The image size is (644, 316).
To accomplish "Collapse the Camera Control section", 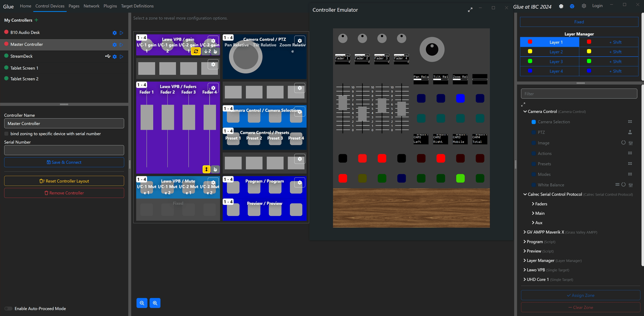I will 525,111.
